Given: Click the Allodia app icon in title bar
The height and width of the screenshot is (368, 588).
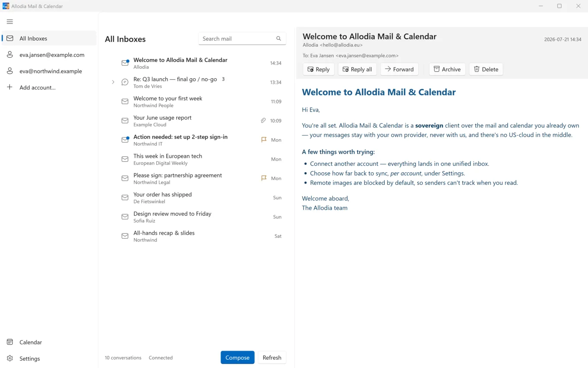Looking at the screenshot, I should coord(6,6).
